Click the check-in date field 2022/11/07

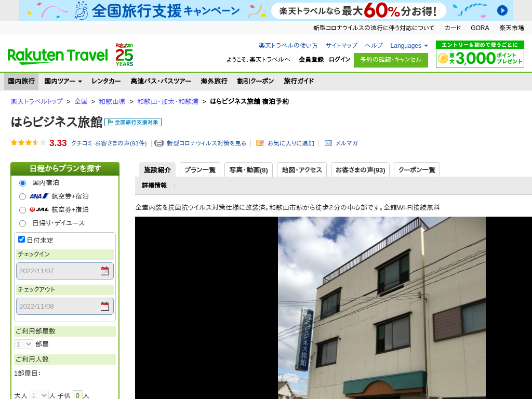click(x=65, y=271)
